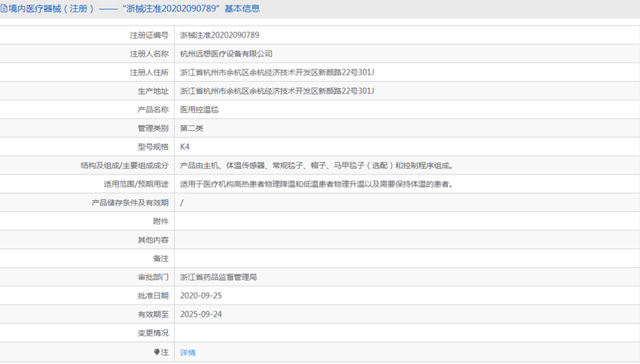Select the intended use text starting 适用于医疗机构
This screenshot has height=364, width=640.
317,184
